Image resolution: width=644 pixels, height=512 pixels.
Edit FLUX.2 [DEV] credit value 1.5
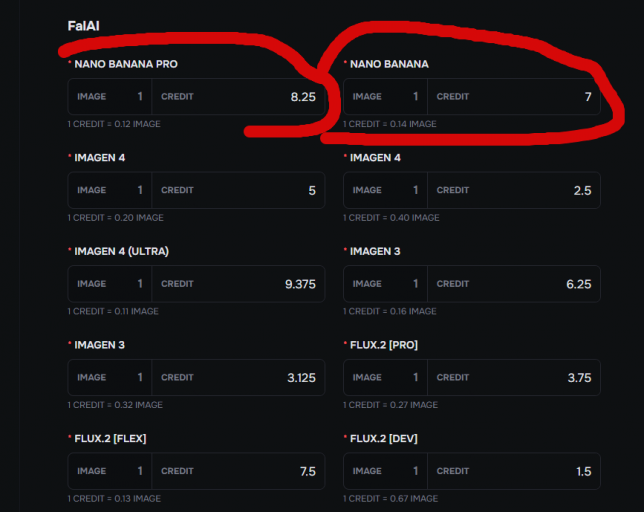514,471
